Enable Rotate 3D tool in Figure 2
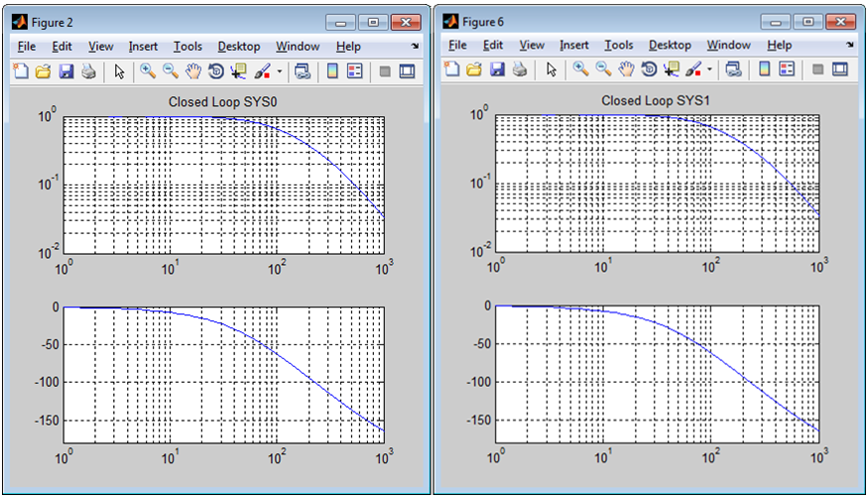868x497 pixels. tap(216, 71)
